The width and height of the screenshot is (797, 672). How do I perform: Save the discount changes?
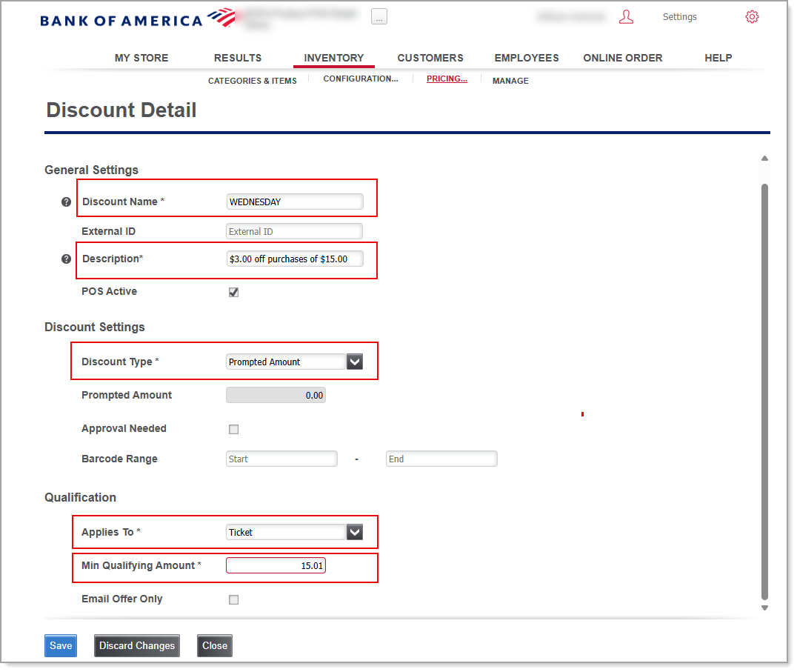pyautogui.click(x=60, y=645)
